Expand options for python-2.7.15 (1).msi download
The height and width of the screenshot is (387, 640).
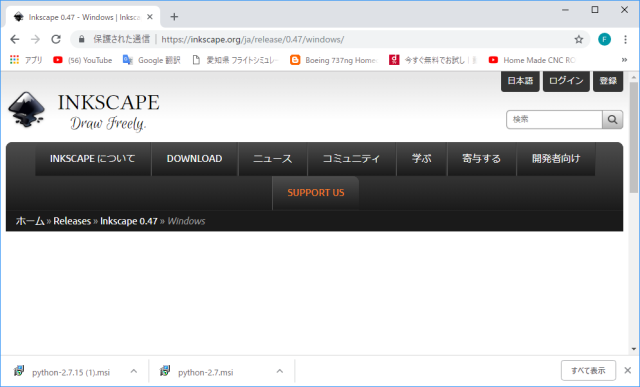click(133, 371)
